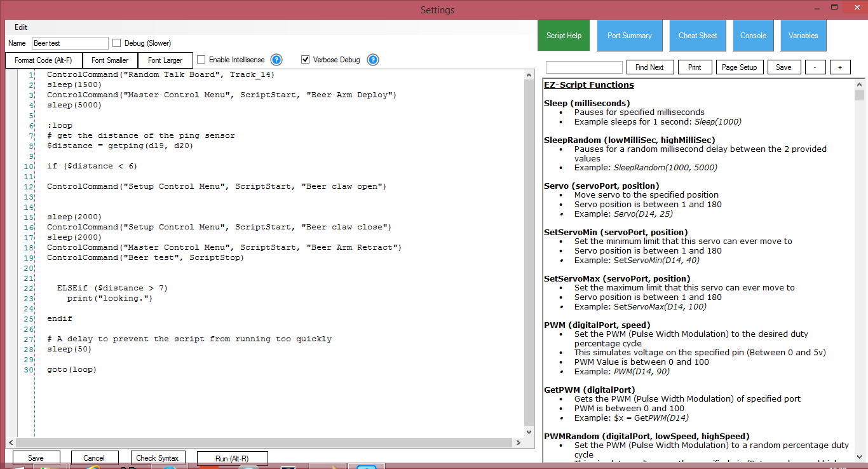Check Syntax of the Beer test script
Image resolution: width=868 pixels, height=469 pixels.
coord(158,457)
